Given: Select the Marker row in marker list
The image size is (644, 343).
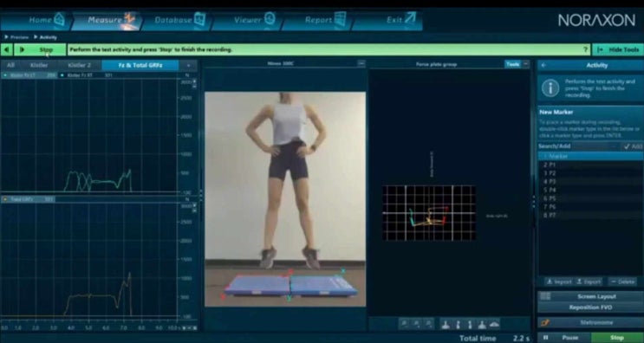Looking at the screenshot, I should [590, 156].
